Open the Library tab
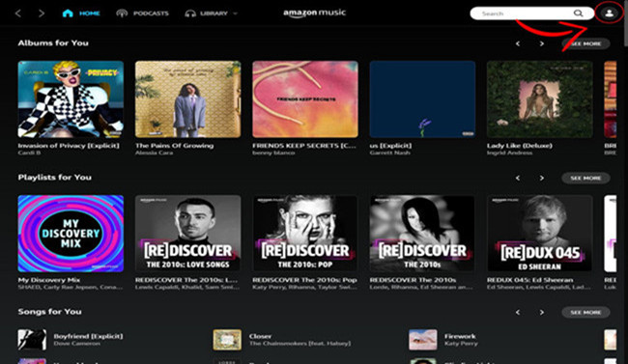The height and width of the screenshot is (364, 628). coord(206,14)
